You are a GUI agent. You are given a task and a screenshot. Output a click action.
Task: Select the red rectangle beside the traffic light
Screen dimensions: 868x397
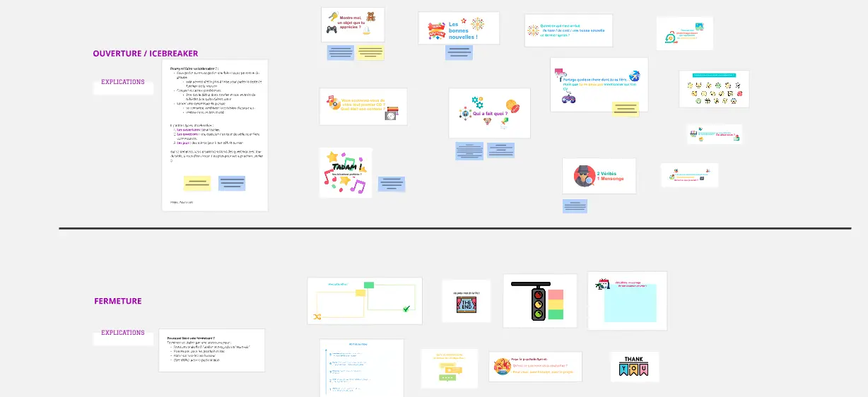pyautogui.click(x=557, y=295)
